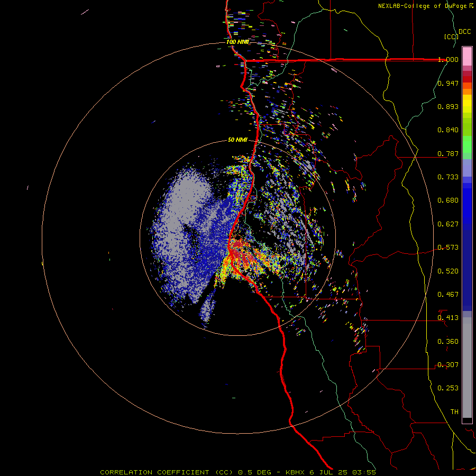The image size is (476, 476).
Task: Click the KBHX station identifier
Action: click(296, 472)
